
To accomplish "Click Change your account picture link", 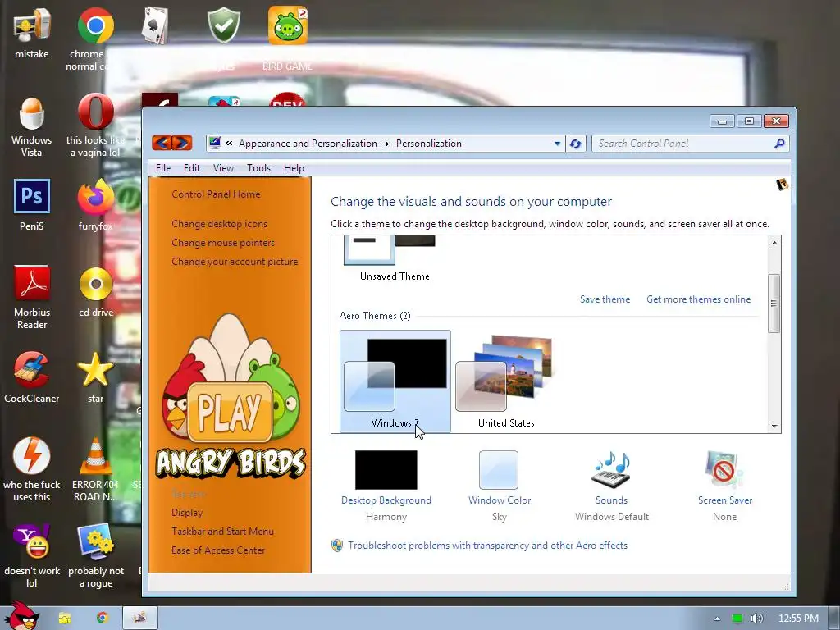I will pyautogui.click(x=235, y=262).
